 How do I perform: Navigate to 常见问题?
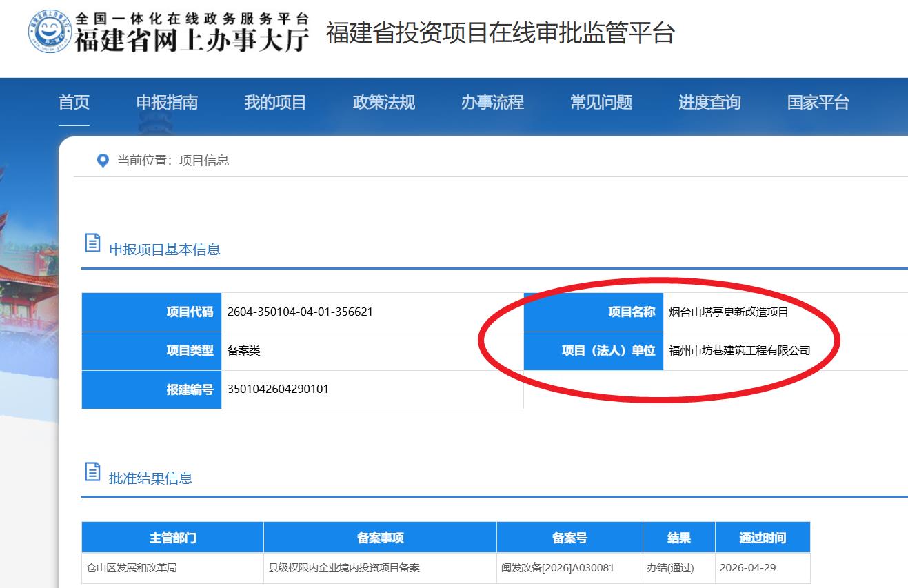coord(601,103)
